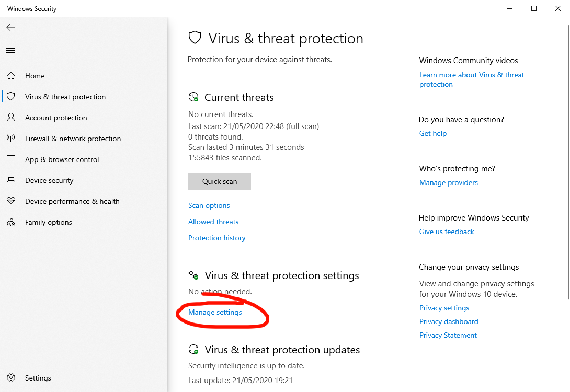Click the Settings gear icon

(x=11, y=378)
